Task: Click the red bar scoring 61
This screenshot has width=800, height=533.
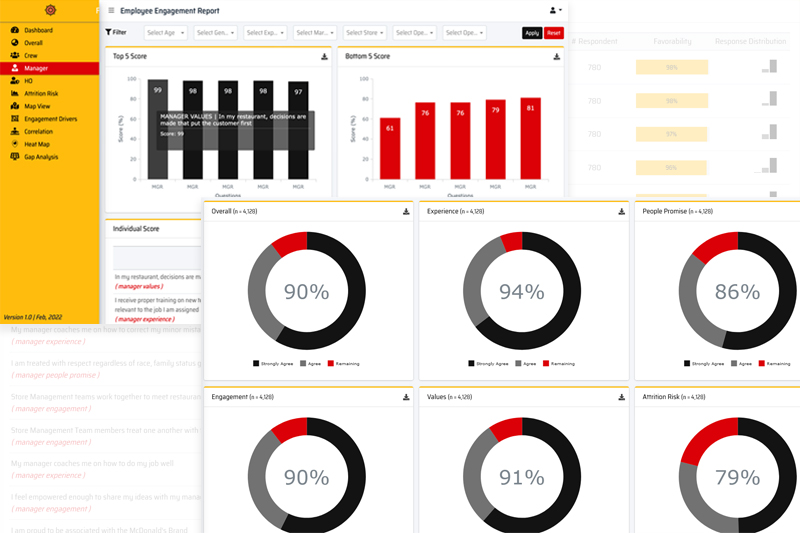Action: [390, 148]
